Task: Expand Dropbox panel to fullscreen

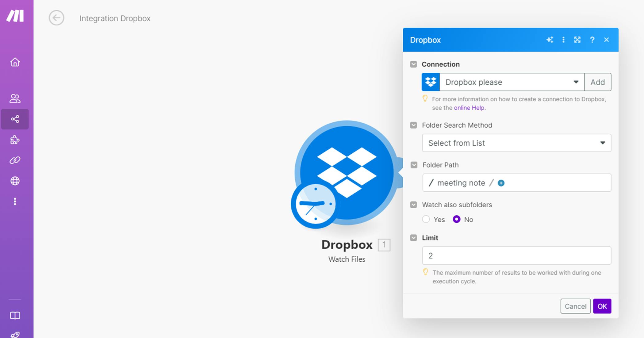Action: point(577,40)
